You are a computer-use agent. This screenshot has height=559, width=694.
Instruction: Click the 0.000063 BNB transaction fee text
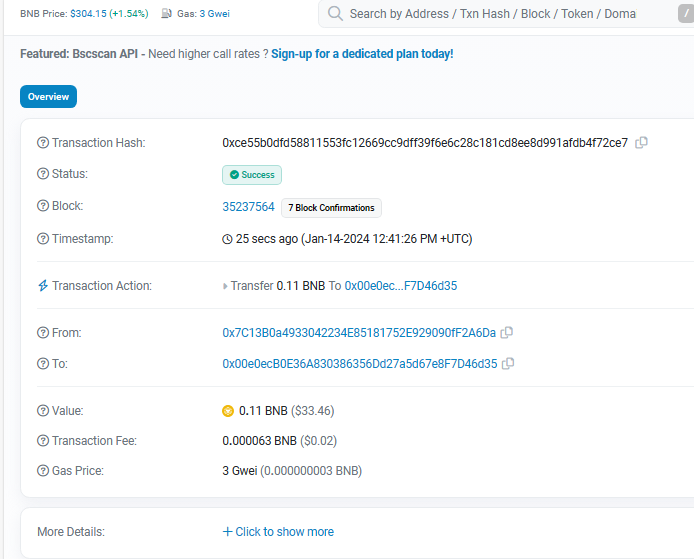point(259,441)
